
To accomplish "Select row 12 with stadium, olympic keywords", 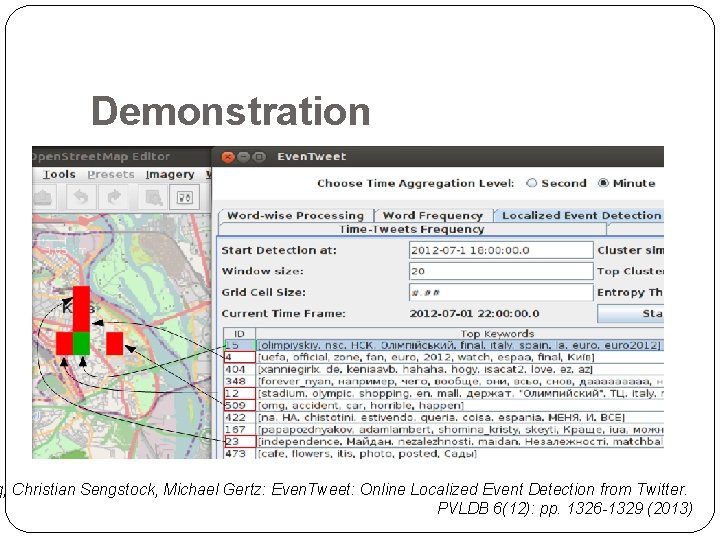I will [444, 394].
